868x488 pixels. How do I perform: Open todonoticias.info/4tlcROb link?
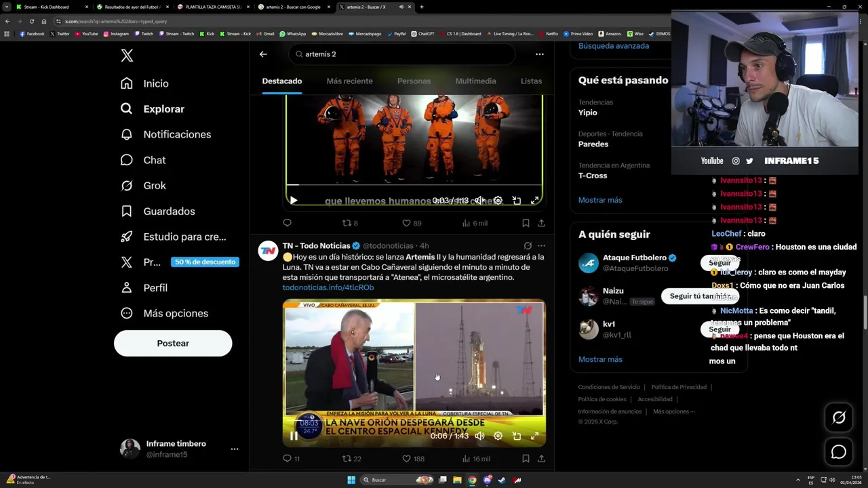point(328,287)
